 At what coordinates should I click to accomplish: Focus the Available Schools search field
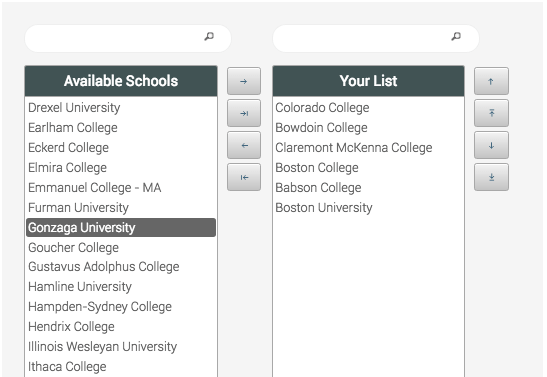coord(128,38)
